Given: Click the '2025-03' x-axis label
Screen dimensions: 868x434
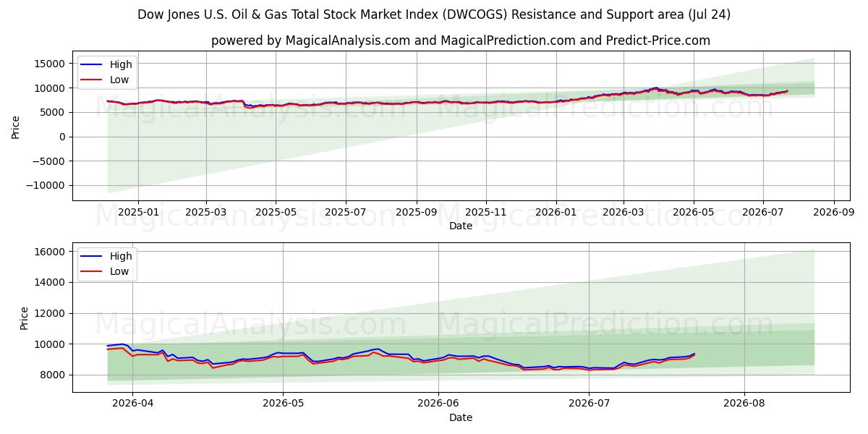Looking at the screenshot, I should click(206, 212).
